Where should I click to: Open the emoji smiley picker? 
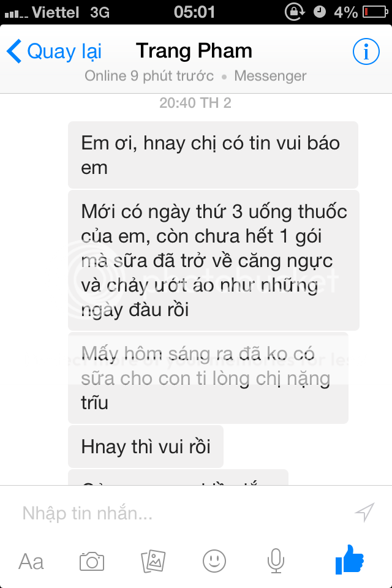point(214,562)
